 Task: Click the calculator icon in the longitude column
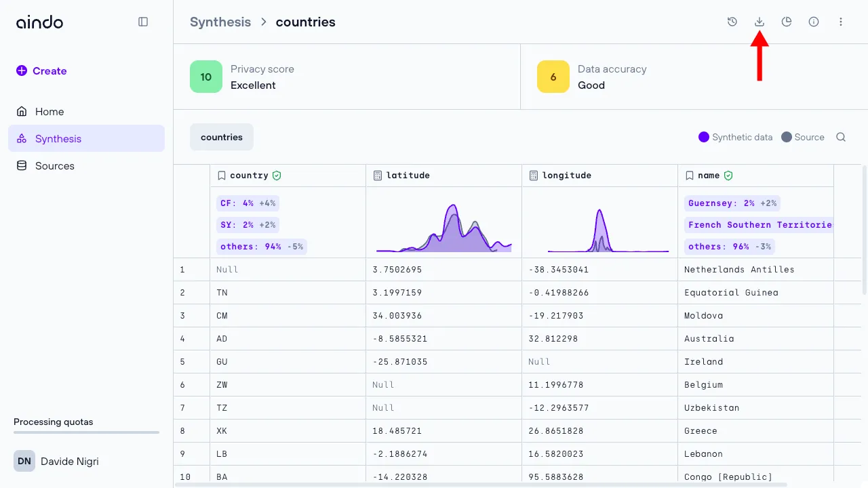click(x=534, y=176)
